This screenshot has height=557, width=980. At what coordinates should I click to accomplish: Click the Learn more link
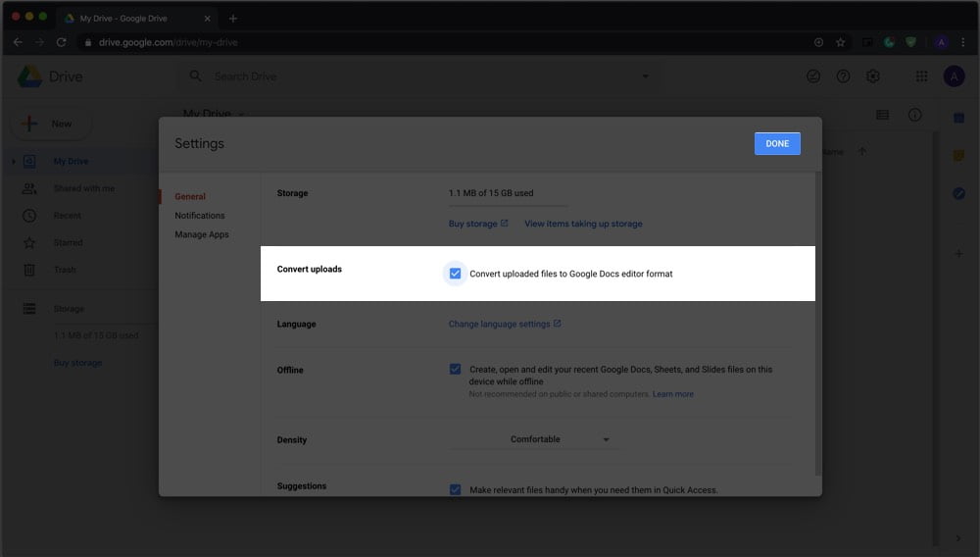pos(672,394)
